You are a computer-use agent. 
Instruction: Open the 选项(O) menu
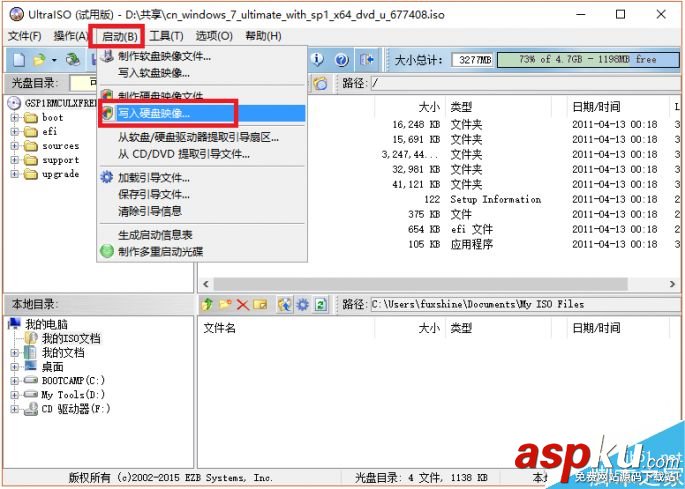click(x=214, y=36)
